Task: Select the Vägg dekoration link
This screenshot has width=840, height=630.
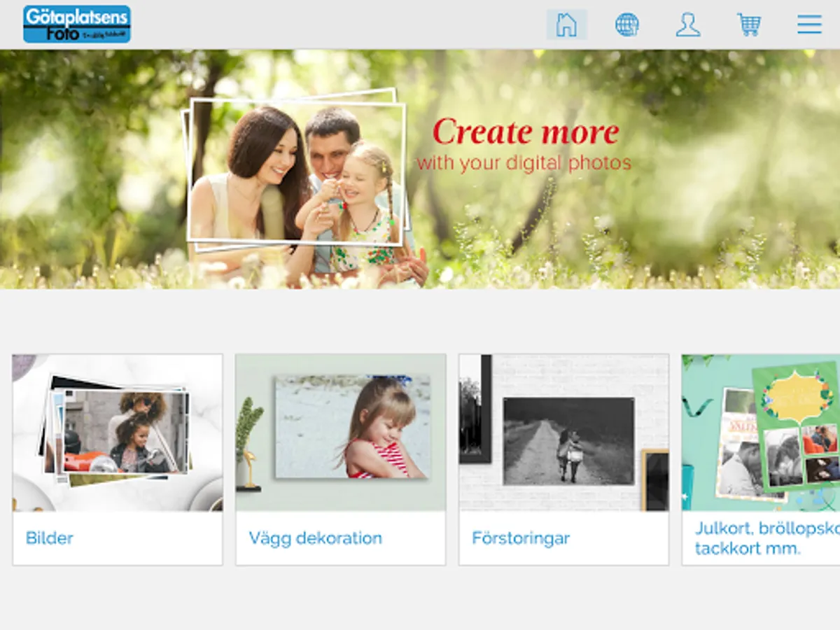Action: [315, 538]
